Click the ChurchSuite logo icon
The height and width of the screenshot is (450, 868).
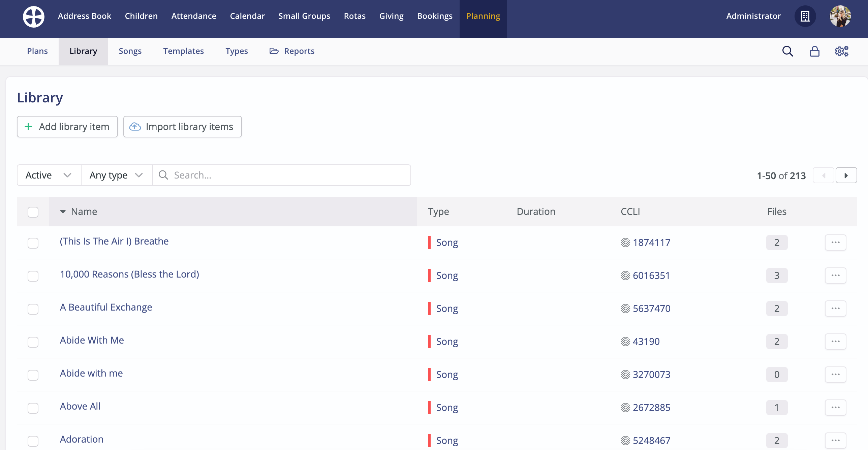tap(33, 17)
